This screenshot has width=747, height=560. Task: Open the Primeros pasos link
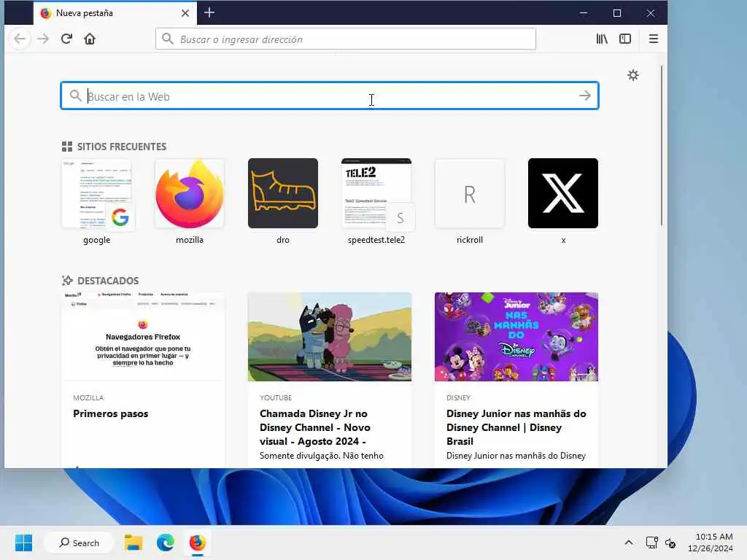click(x=111, y=413)
